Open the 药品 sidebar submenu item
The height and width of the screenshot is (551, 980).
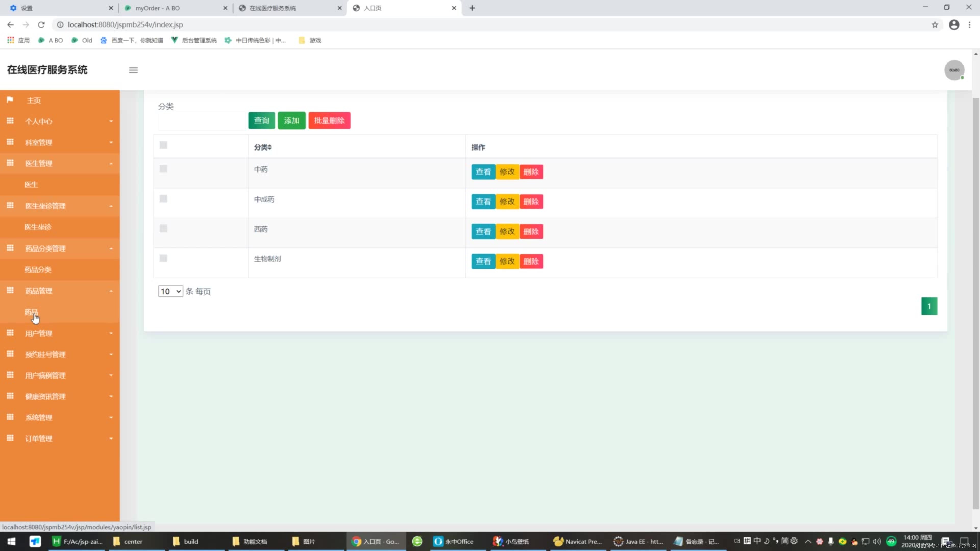click(31, 312)
